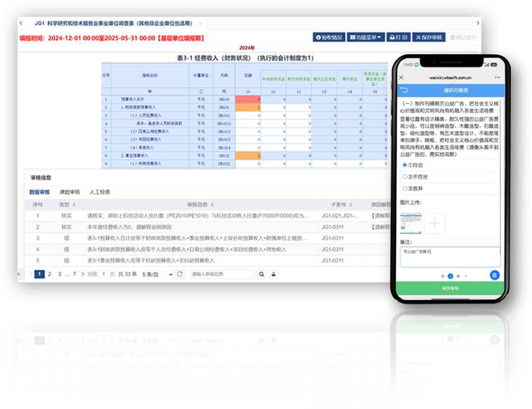Viewport: 532px width, 409px height.
Task: Tap the X close icon in phone browser
Action: (x=401, y=77)
